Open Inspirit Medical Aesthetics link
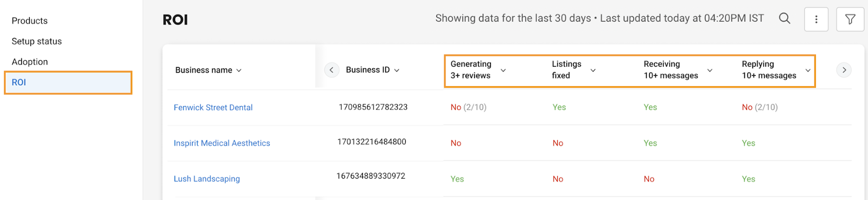Viewport: 868px width, 200px height. (222, 143)
